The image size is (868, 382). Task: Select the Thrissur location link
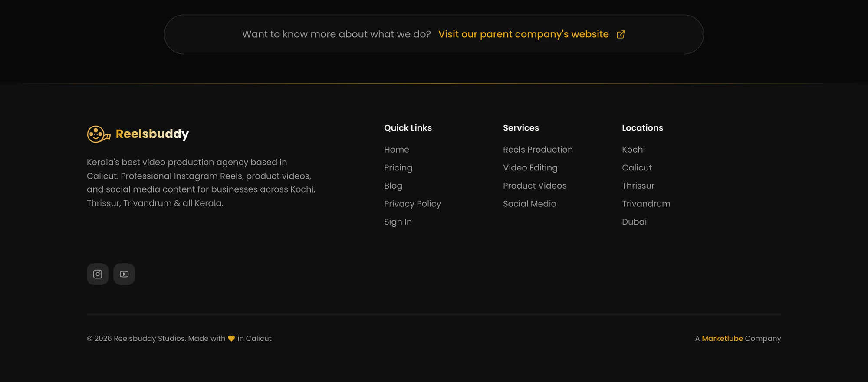[638, 186]
